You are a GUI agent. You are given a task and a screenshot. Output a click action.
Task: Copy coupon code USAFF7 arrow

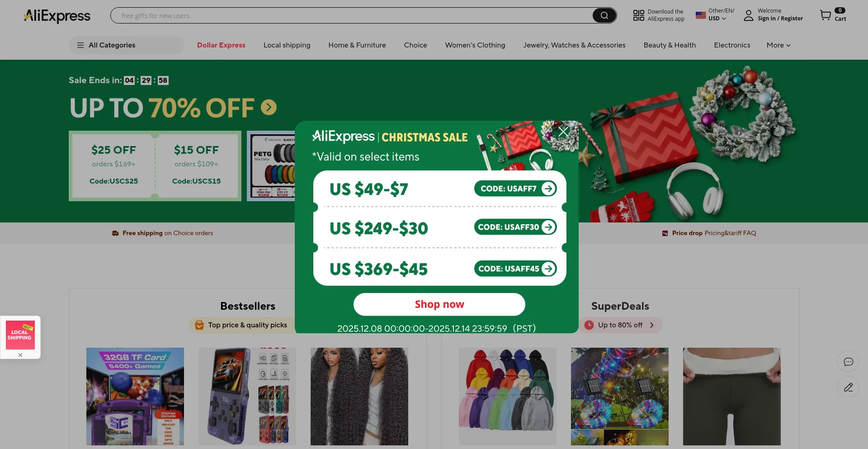(x=548, y=189)
